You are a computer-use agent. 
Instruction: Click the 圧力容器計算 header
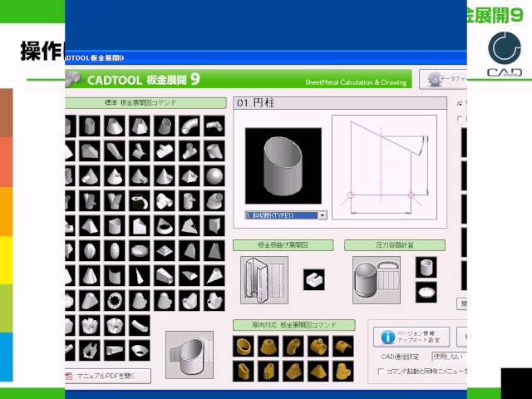point(395,245)
